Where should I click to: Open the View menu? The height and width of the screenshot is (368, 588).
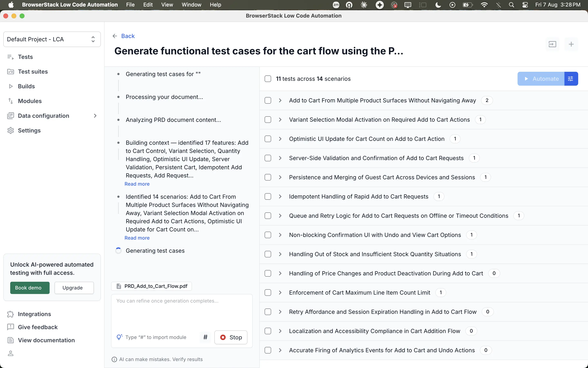(x=167, y=5)
